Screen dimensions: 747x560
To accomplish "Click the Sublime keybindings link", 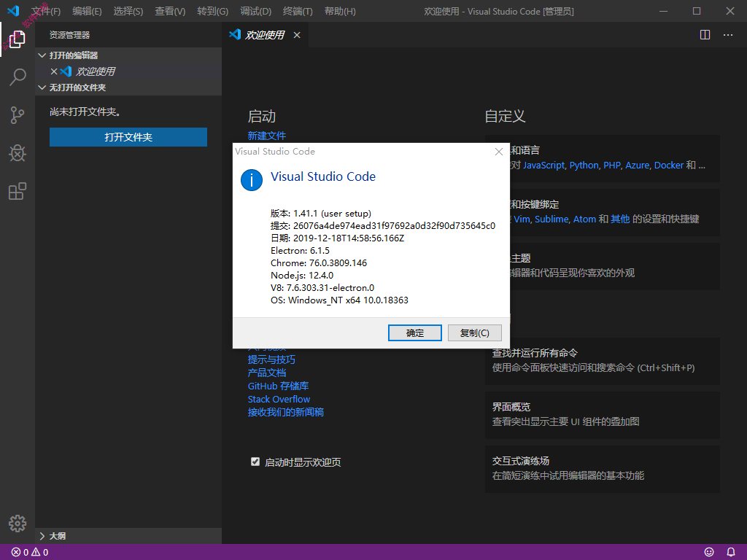I will [x=551, y=219].
